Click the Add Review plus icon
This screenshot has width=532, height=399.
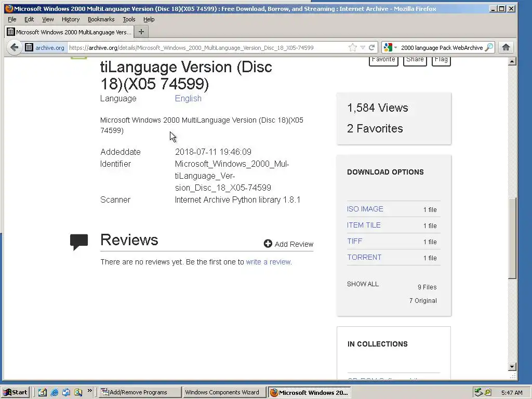click(x=268, y=244)
